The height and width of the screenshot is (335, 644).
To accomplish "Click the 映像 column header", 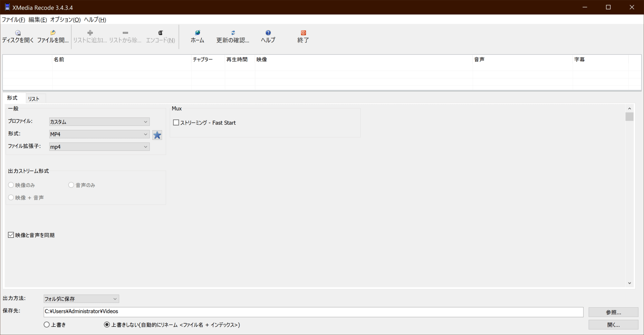I will (364, 60).
